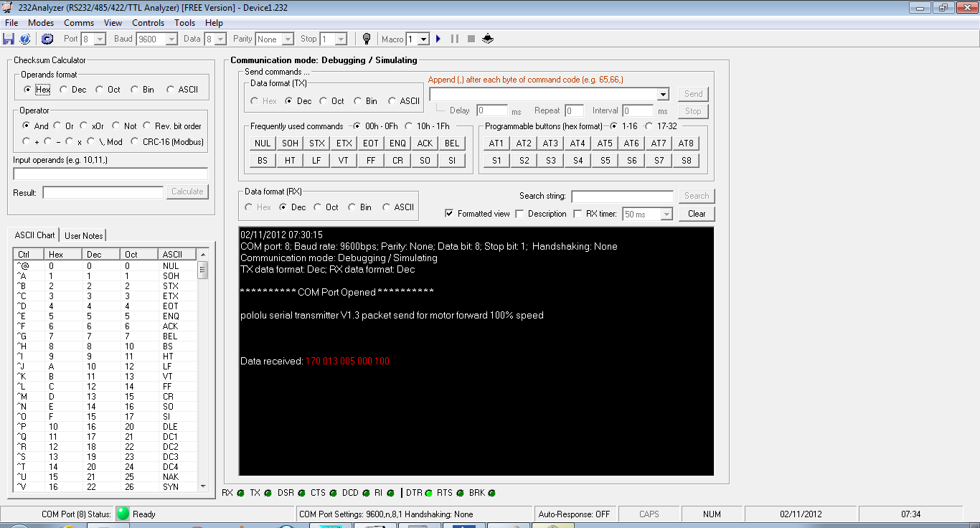
Task: Click the Search string input field
Action: [622, 196]
